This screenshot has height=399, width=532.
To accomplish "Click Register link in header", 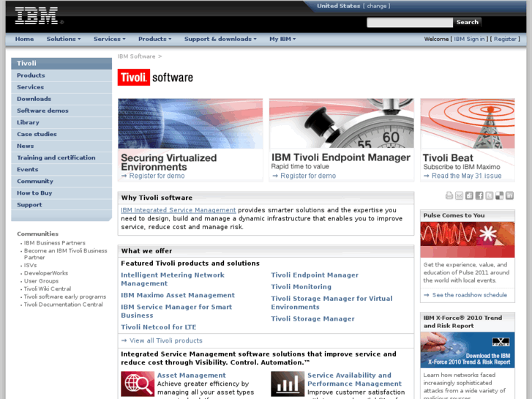I will coord(505,39).
